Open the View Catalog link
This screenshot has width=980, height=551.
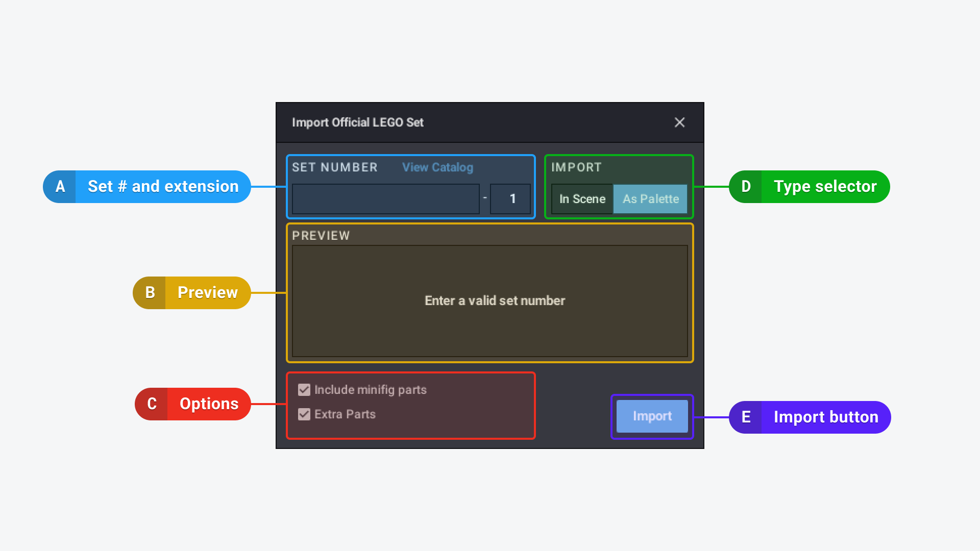(x=437, y=167)
